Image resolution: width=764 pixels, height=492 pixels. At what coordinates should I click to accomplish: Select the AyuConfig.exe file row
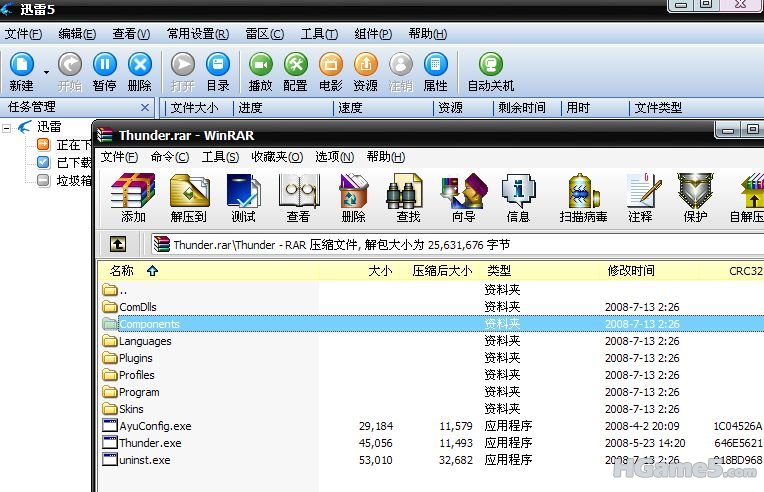point(431,426)
